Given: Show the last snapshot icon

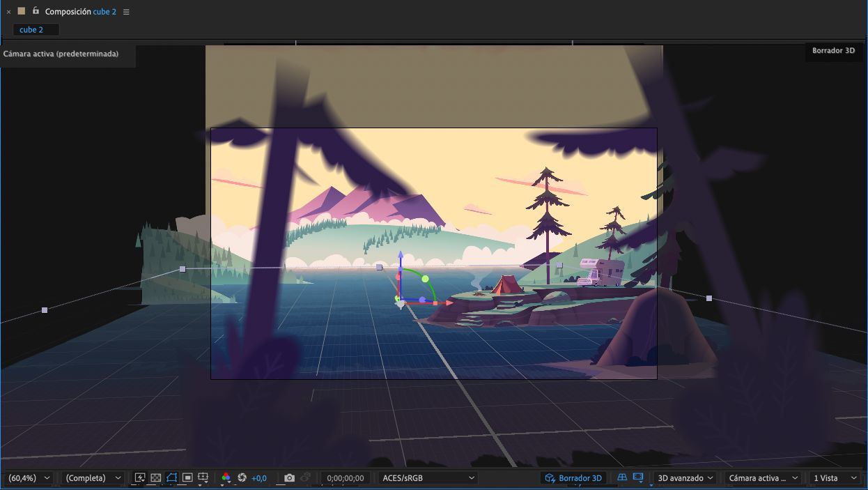Looking at the screenshot, I should point(304,477).
